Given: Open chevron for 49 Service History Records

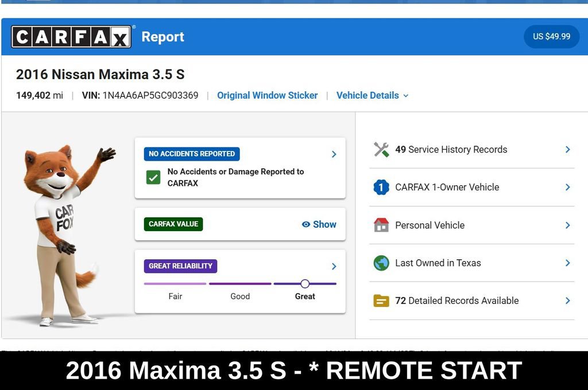Looking at the screenshot, I should coord(567,150).
